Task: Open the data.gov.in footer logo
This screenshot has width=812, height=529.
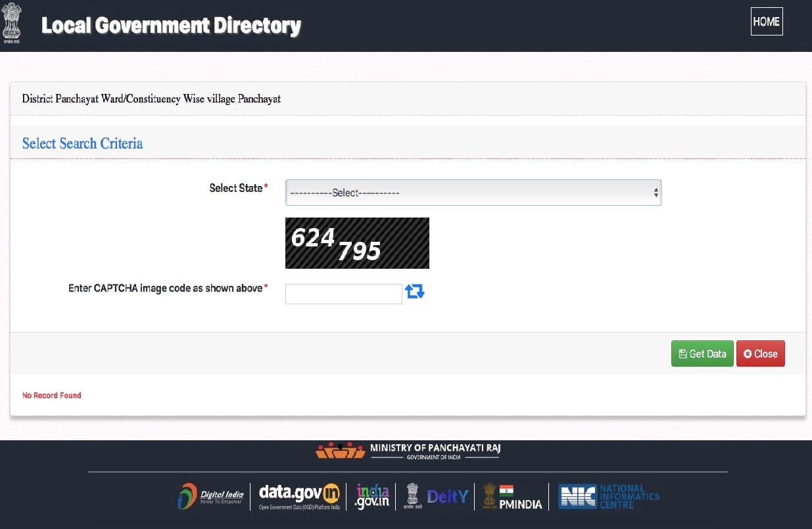Action: pos(299,496)
